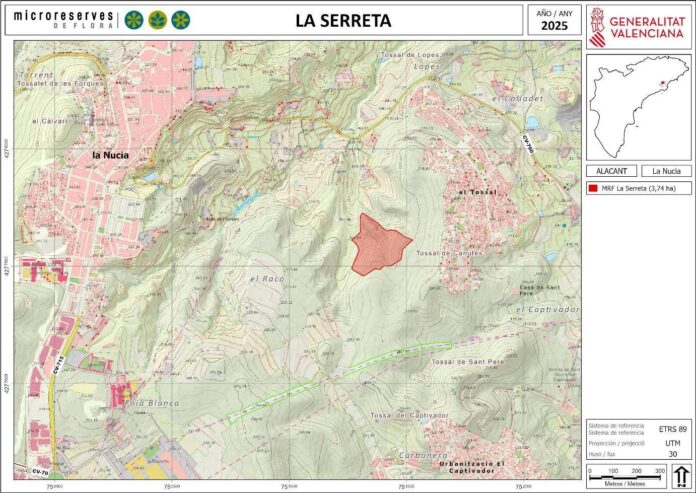Click the 'Urbanització El Captivador' label
Viewport: 696px width, 493px height.
pyautogui.click(x=472, y=467)
